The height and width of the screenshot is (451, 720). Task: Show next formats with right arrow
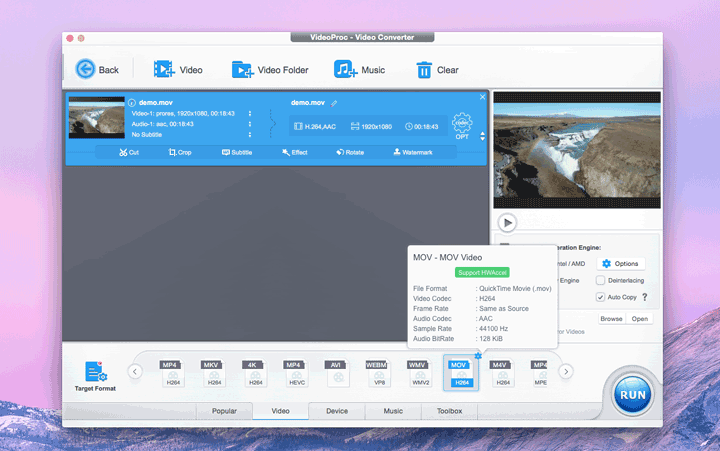pos(566,371)
